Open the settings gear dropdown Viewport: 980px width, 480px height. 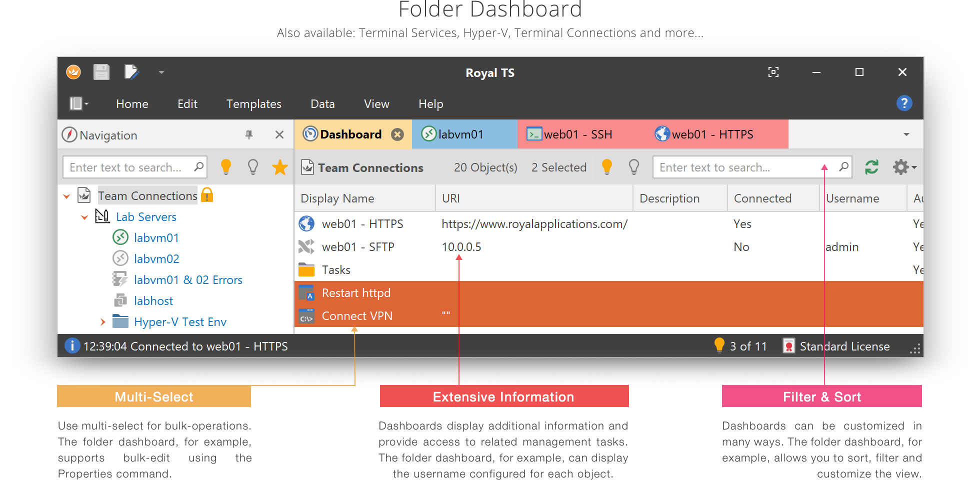coord(904,167)
